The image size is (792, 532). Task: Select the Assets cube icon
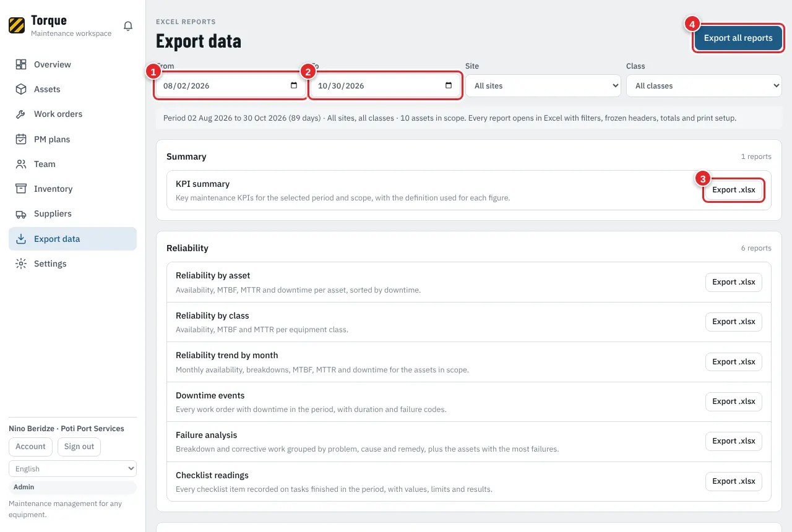point(21,89)
